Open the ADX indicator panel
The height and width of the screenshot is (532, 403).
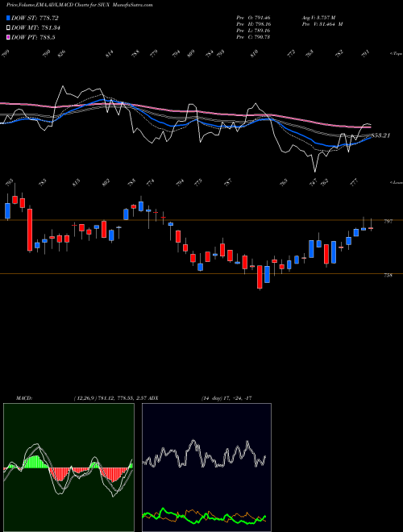[206, 468]
